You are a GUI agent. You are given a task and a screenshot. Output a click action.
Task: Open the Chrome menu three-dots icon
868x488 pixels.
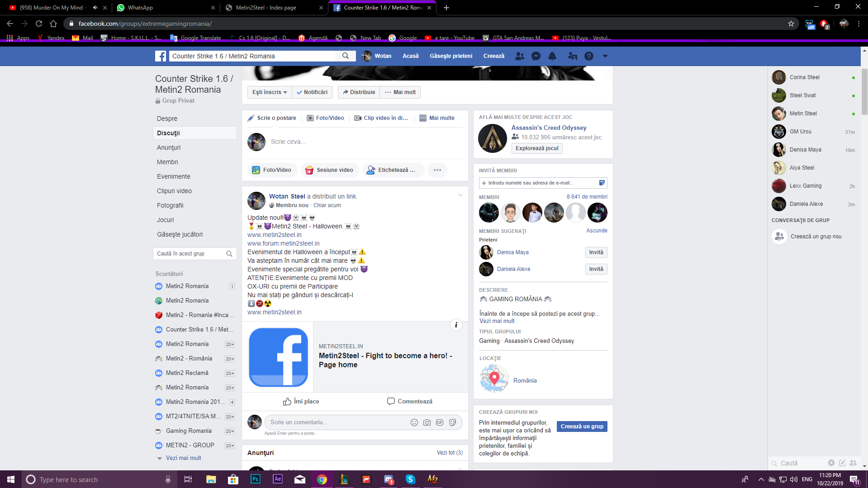tap(859, 24)
